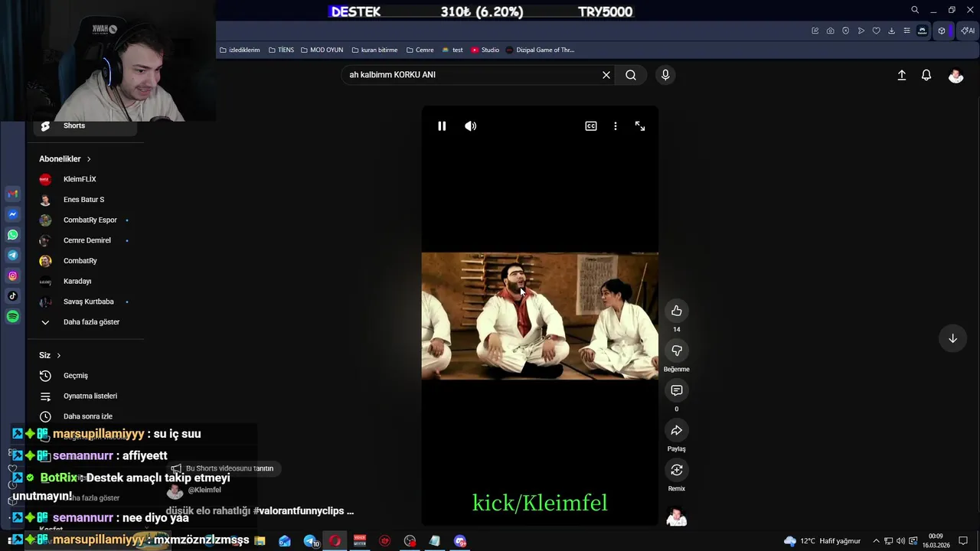Open the MOD OYUN bookmark folder
Screen dimensions: 980x551
click(x=322, y=50)
